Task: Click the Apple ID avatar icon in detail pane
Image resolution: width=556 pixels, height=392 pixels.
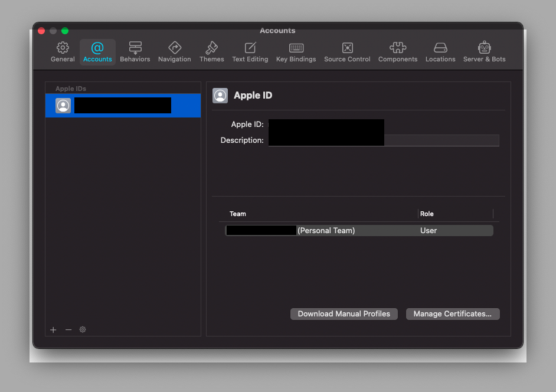Action: pyautogui.click(x=220, y=96)
